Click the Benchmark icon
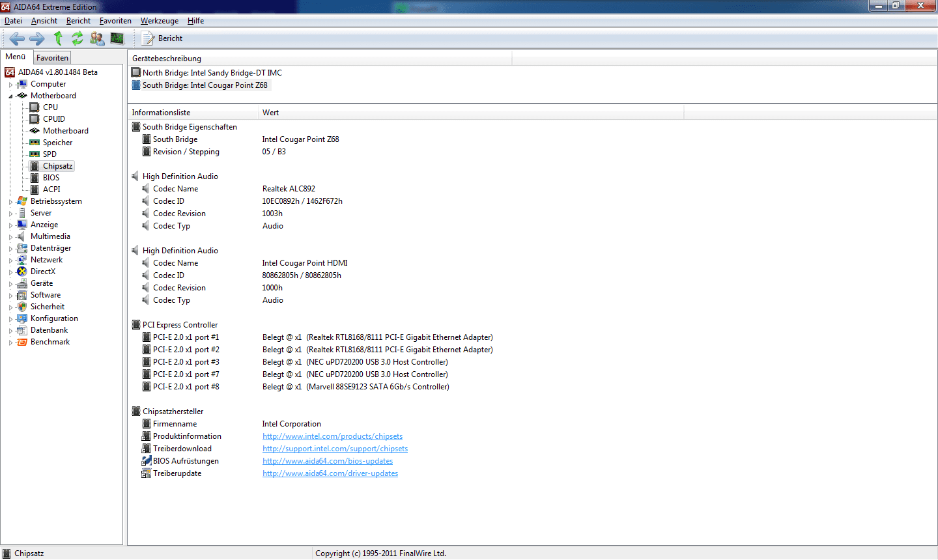Screen dimensions: 938x560 point(22,342)
